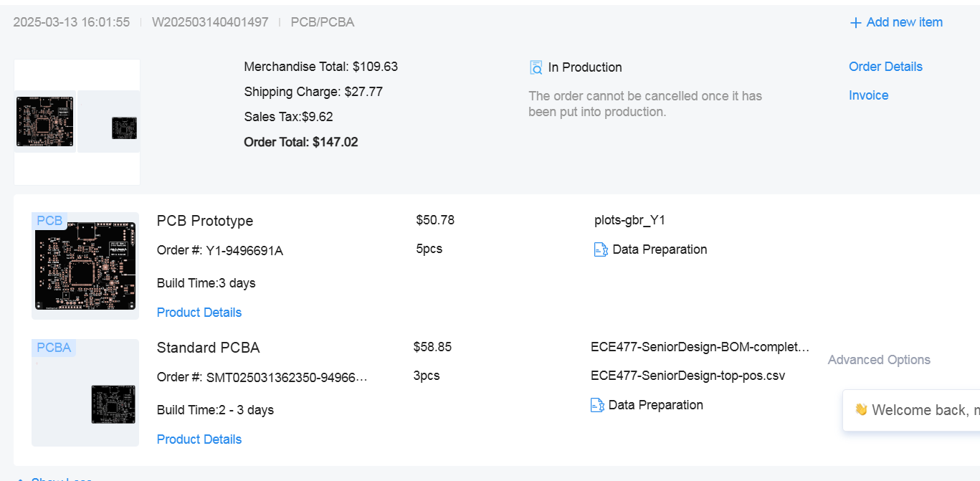View Product Details for PCB Prototype
The image size is (980, 481).
pyautogui.click(x=199, y=313)
